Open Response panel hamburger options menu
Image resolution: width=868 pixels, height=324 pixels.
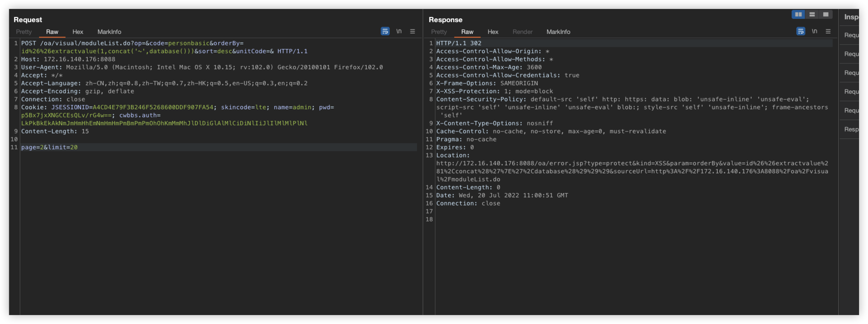(828, 31)
